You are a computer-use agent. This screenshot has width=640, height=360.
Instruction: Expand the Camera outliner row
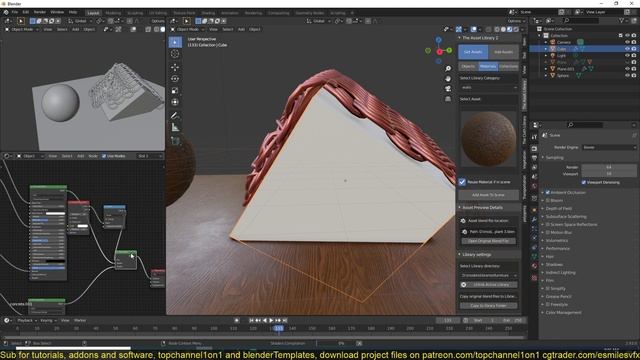point(546,42)
